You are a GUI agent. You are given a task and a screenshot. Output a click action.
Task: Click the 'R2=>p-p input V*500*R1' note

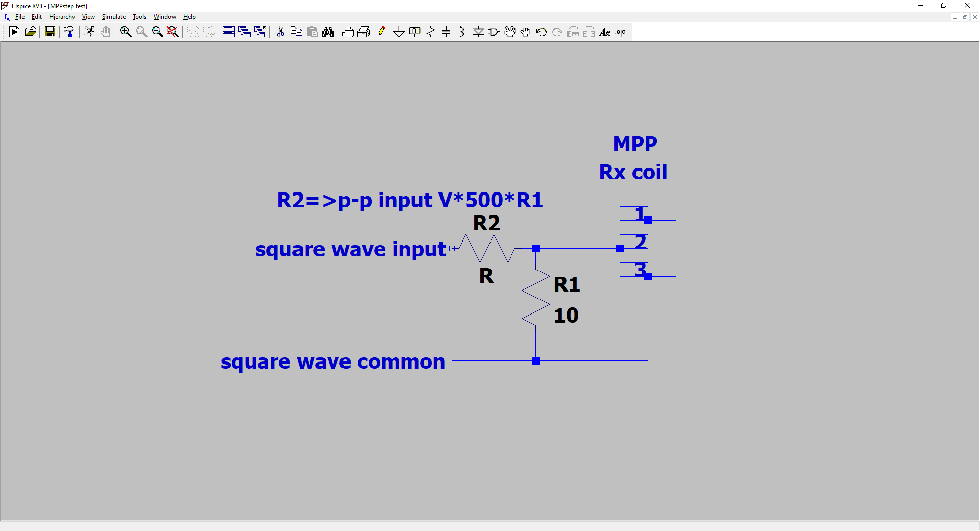coord(410,200)
